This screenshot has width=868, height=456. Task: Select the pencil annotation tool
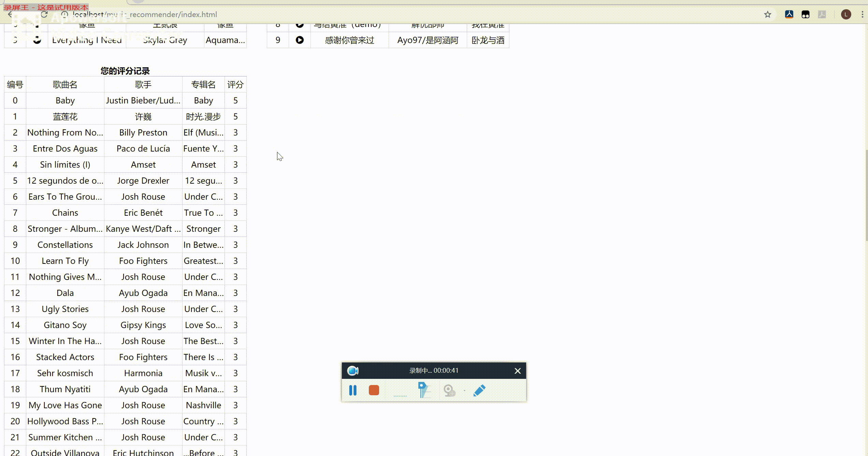click(479, 390)
